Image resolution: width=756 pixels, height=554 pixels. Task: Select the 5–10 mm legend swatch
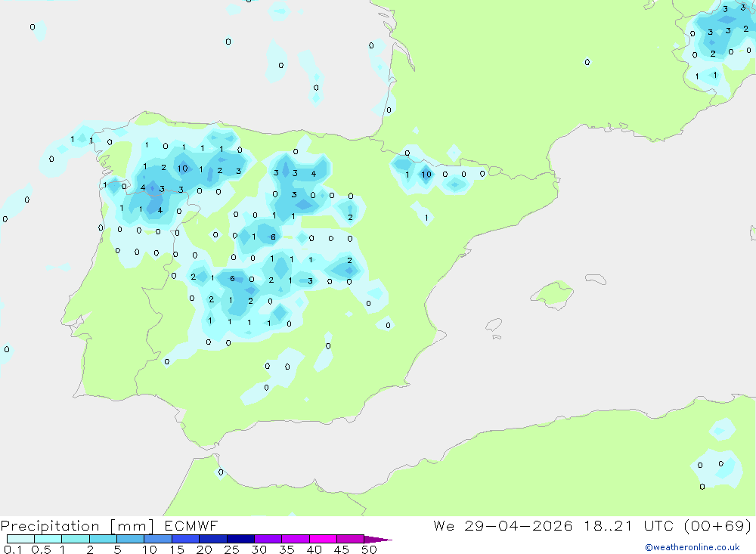coord(131,539)
